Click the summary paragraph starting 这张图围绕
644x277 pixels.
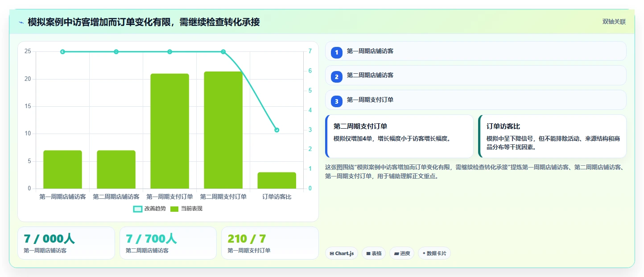point(475,172)
